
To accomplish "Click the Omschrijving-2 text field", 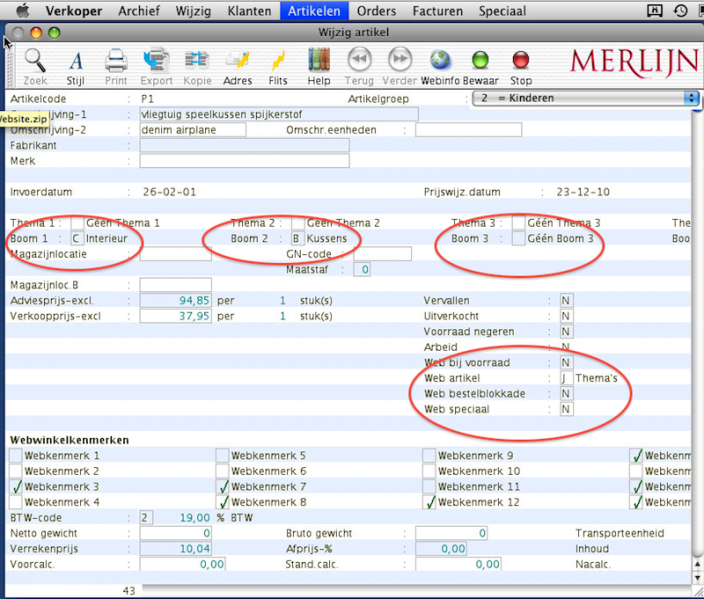I will (192, 130).
